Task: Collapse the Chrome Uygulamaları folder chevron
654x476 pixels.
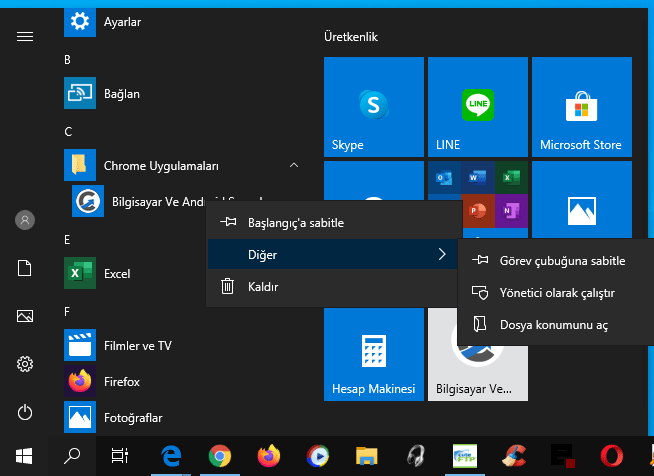Action: [294, 165]
